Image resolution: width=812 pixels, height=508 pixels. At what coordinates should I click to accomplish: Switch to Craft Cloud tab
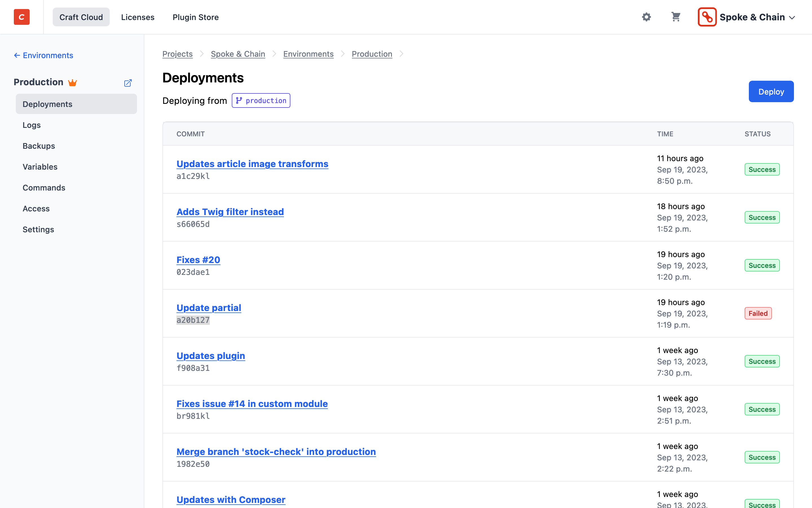[x=81, y=17]
